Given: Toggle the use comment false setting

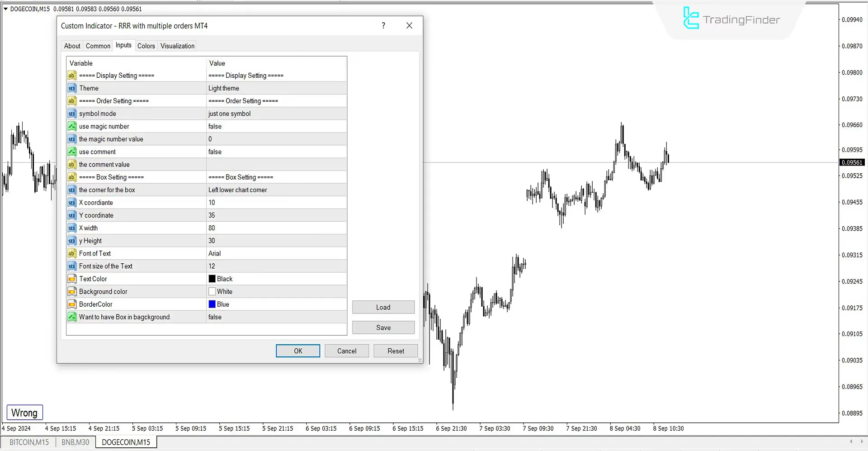Looking at the screenshot, I should click(249, 152).
